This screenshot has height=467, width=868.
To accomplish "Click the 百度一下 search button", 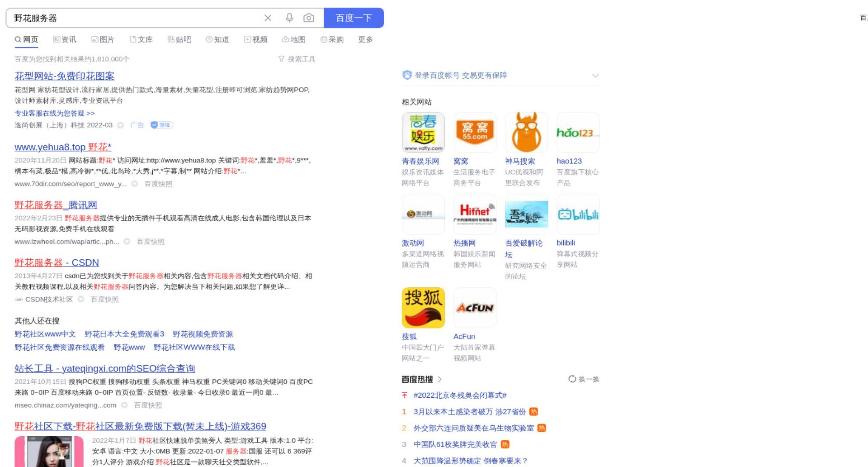I will [354, 18].
